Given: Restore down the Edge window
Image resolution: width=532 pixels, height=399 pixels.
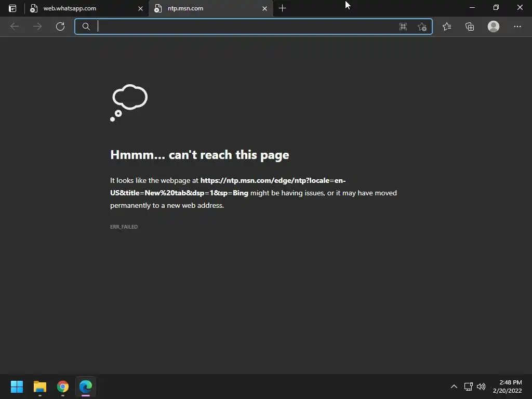Looking at the screenshot, I should (496, 7).
